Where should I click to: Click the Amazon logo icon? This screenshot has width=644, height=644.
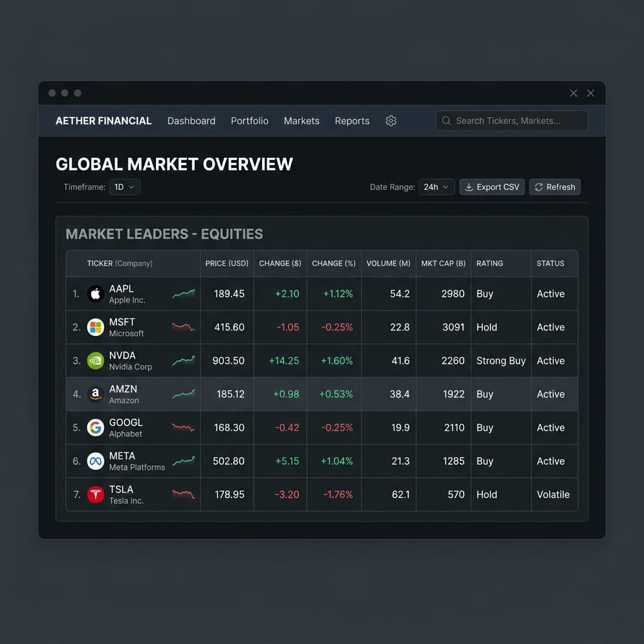click(x=96, y=394)
